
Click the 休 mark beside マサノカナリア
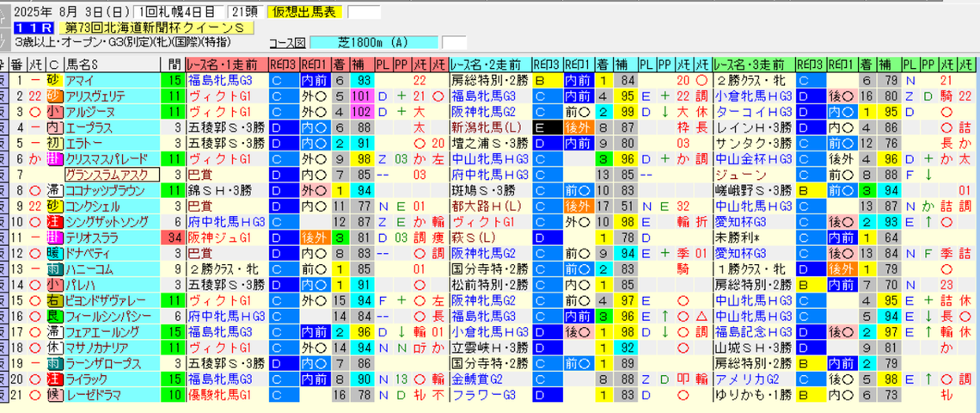[x=54, y=348]
